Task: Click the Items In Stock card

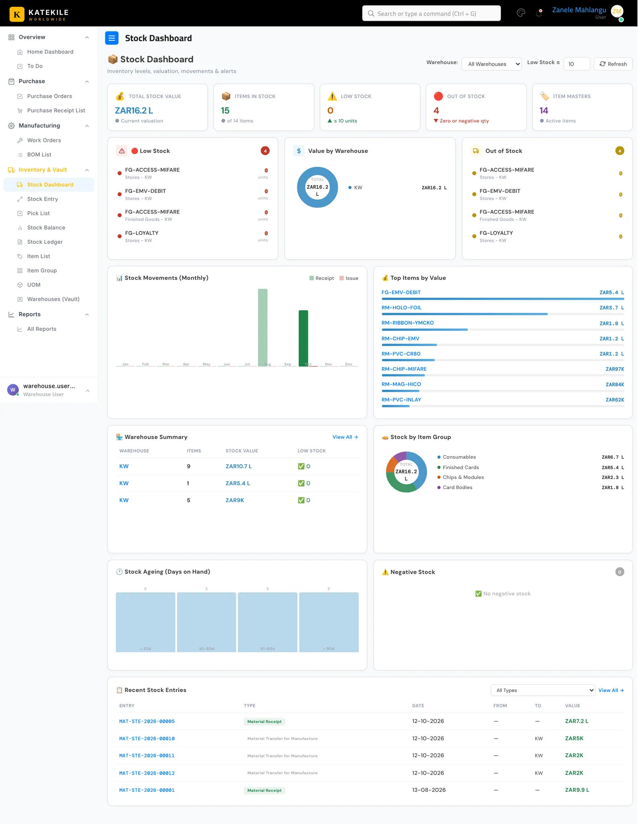Action: pos(264,107)
